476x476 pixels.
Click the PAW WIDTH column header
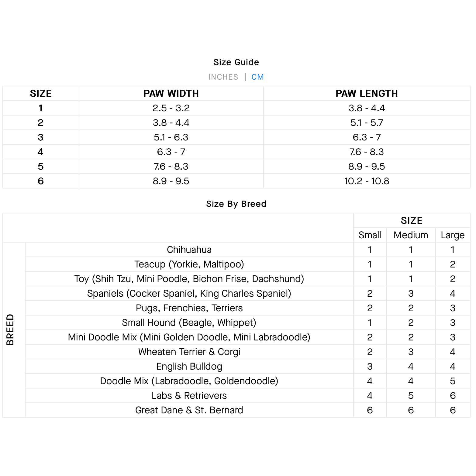171,93
